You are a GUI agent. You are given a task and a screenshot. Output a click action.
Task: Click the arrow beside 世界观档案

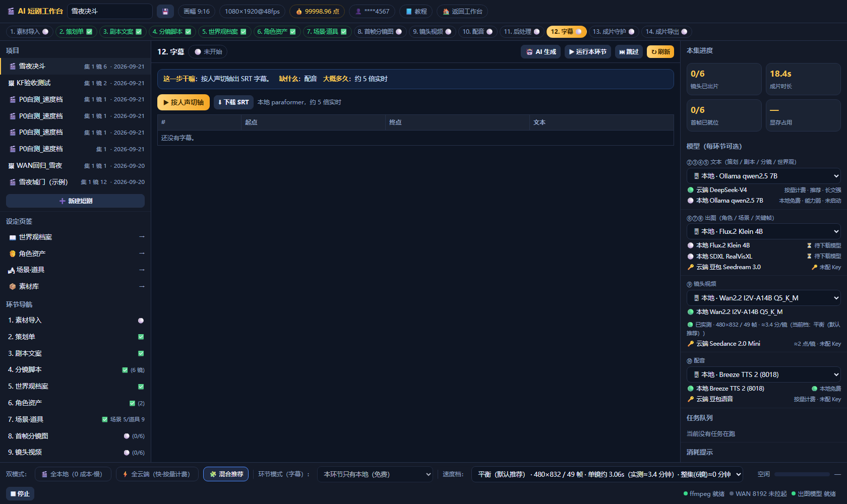pos(142,237)
